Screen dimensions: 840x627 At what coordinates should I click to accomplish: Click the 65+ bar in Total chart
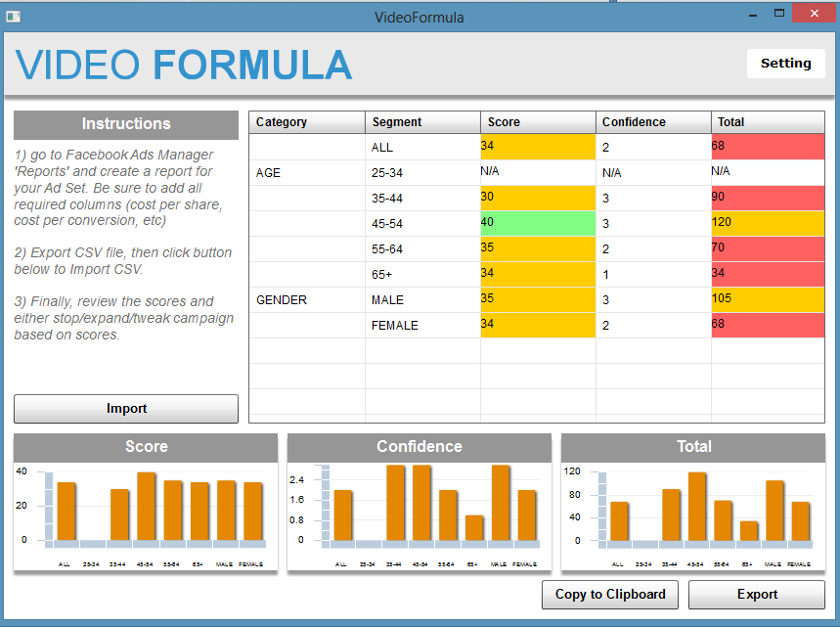pyautogui.click(x=749, y=531)
